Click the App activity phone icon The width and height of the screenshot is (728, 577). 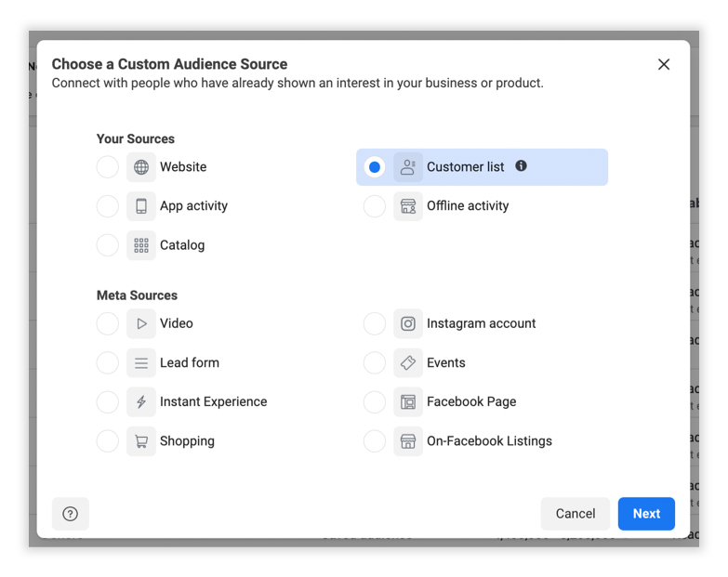[141, 206]
